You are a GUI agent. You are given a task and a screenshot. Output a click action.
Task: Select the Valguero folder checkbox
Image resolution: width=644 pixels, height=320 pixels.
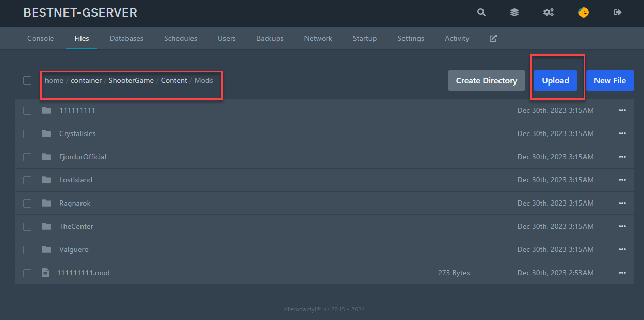click(27, 250)
